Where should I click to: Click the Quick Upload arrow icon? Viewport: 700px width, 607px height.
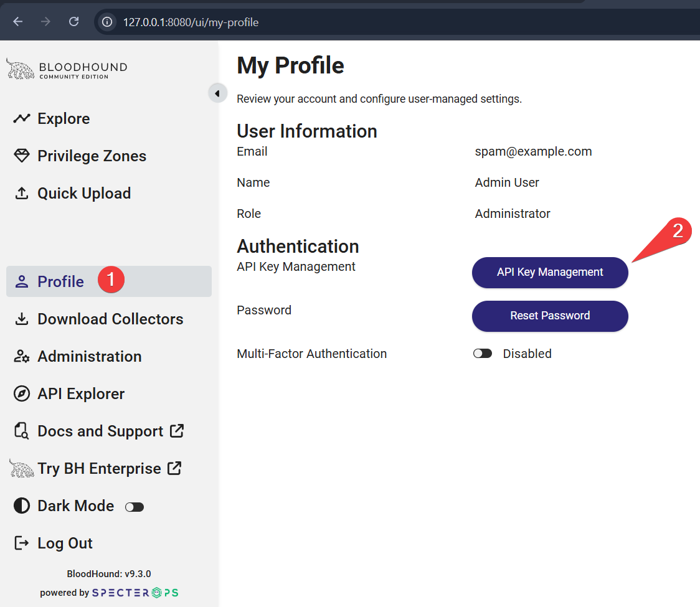pos(21,193)
